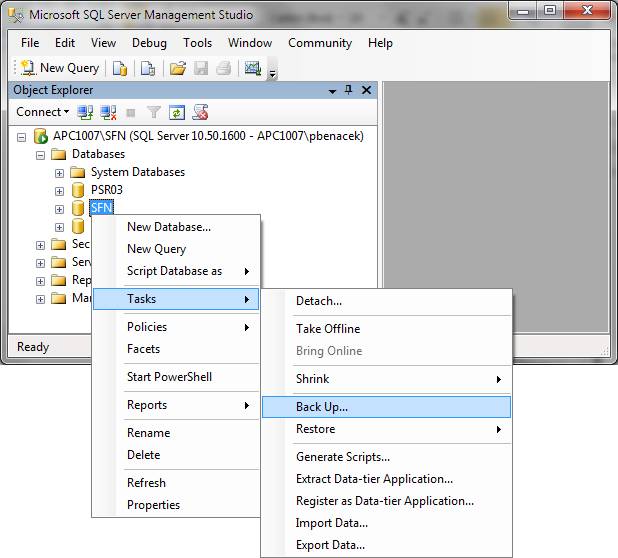Close the Object Explorer panel

coord(366,90)
